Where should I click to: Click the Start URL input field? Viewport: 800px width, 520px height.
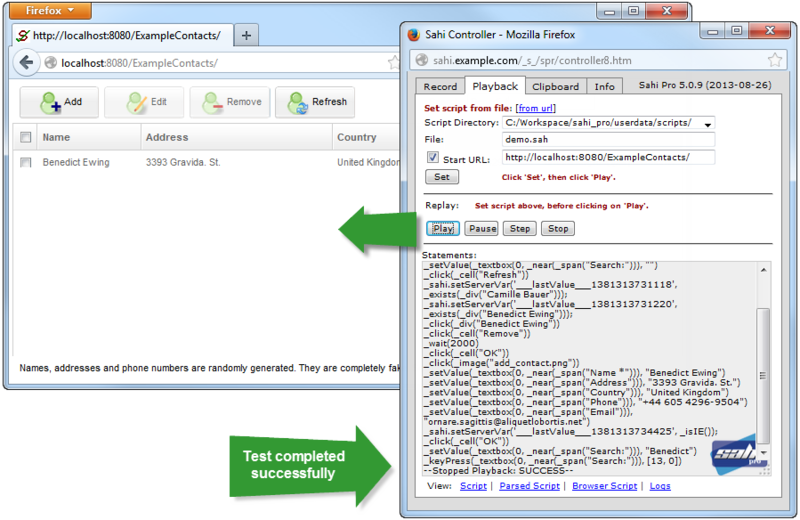[608, 157]
